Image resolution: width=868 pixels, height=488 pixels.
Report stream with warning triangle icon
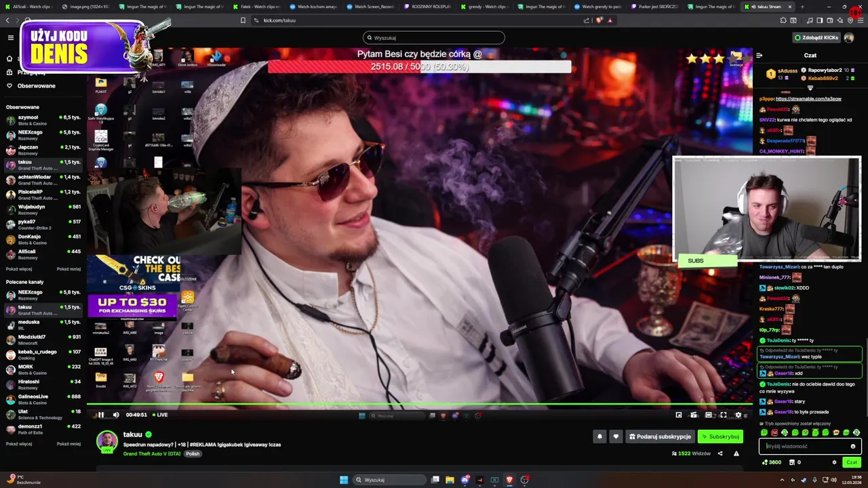(736, 453)
